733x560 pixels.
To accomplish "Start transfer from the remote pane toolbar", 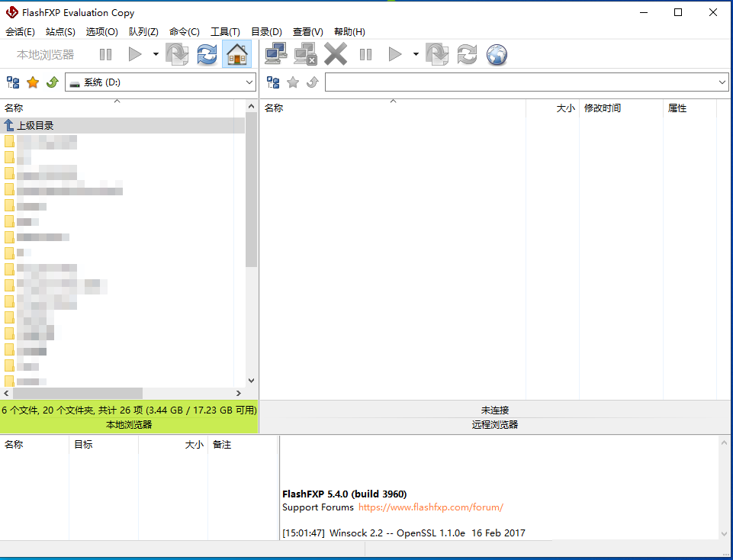I will 395,55.
